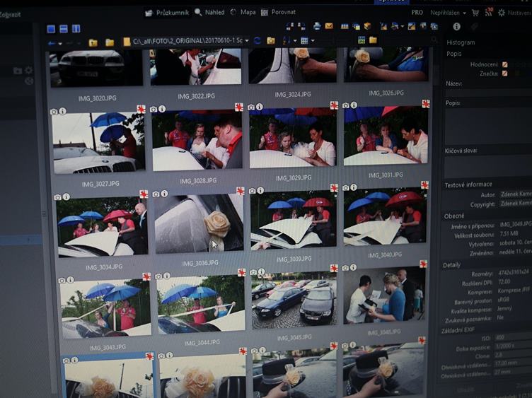The height and width of the screenshot is (398, 532).
Task: Open the display mode dropdown arrow
Action: 313,41
